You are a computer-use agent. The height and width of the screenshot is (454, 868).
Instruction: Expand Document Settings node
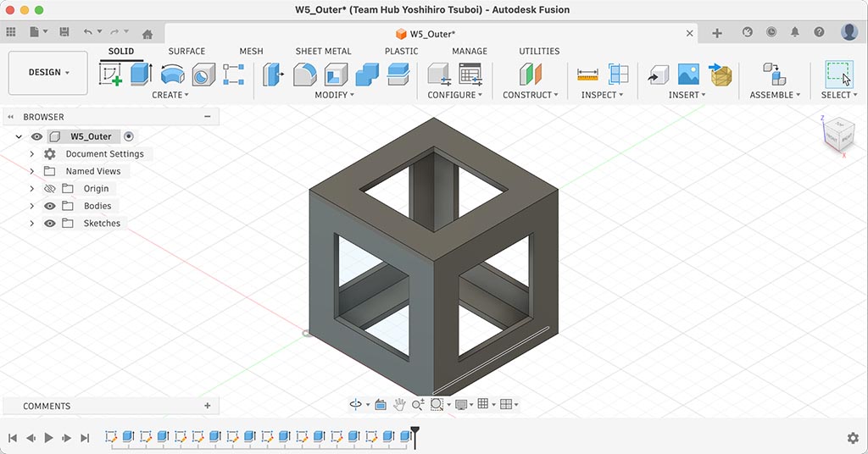(32, 153)
